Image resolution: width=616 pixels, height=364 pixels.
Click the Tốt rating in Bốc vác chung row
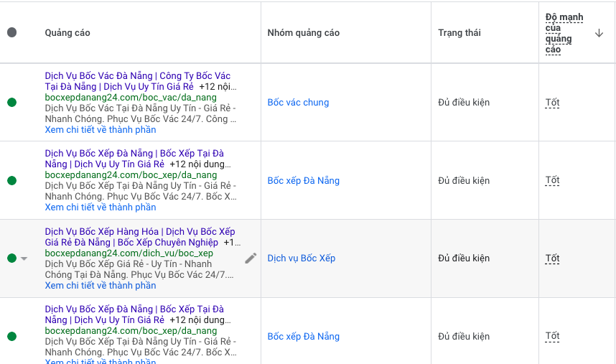click(552, 103)
